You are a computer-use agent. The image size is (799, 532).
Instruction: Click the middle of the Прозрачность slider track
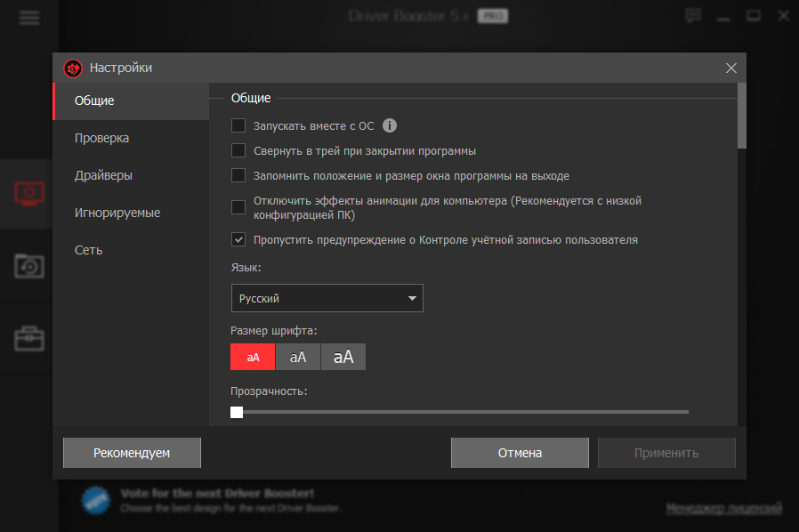click(x=460, y=412)
